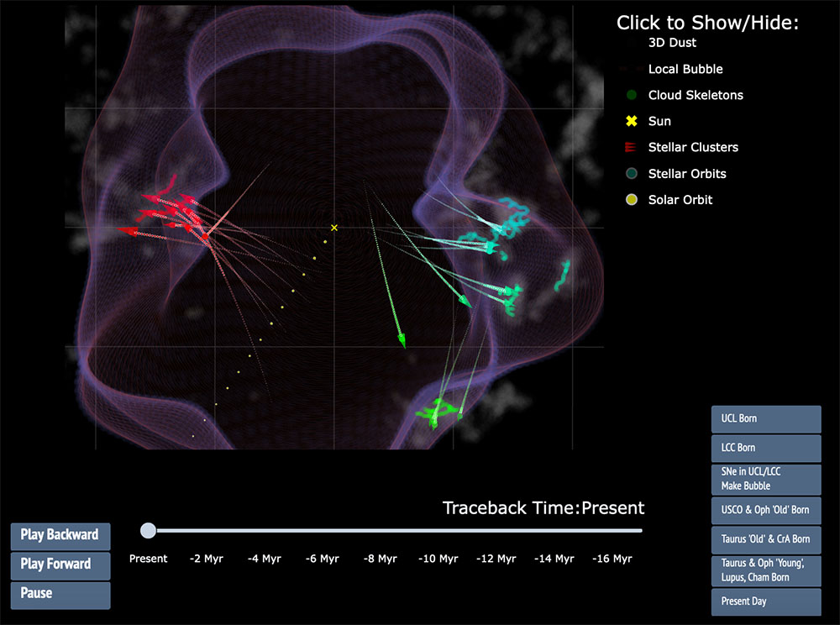Jump to 'SNe in UCL/LCC Make Bubble' event
840x625 pixels.
765,479
